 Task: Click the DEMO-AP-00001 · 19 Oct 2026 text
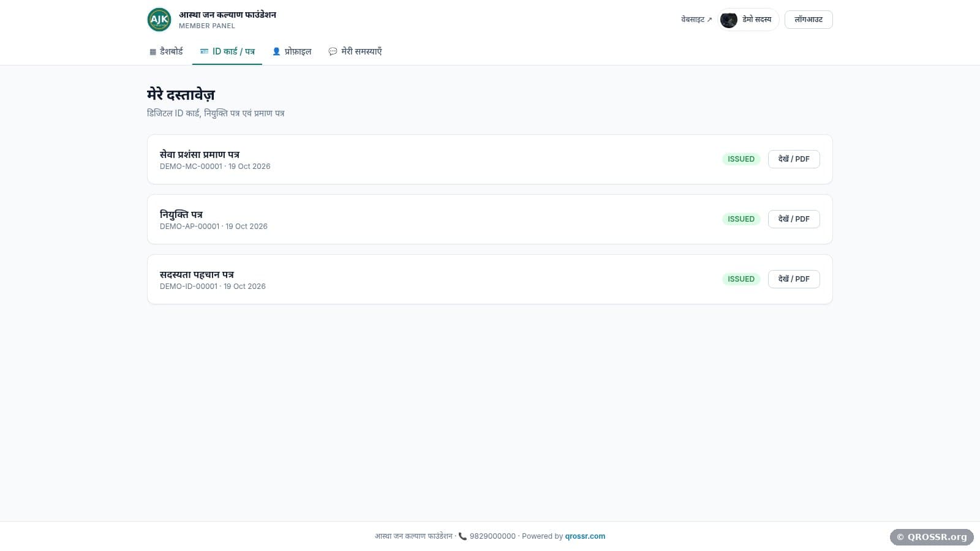pyautogui.click(x=214, y=227)
